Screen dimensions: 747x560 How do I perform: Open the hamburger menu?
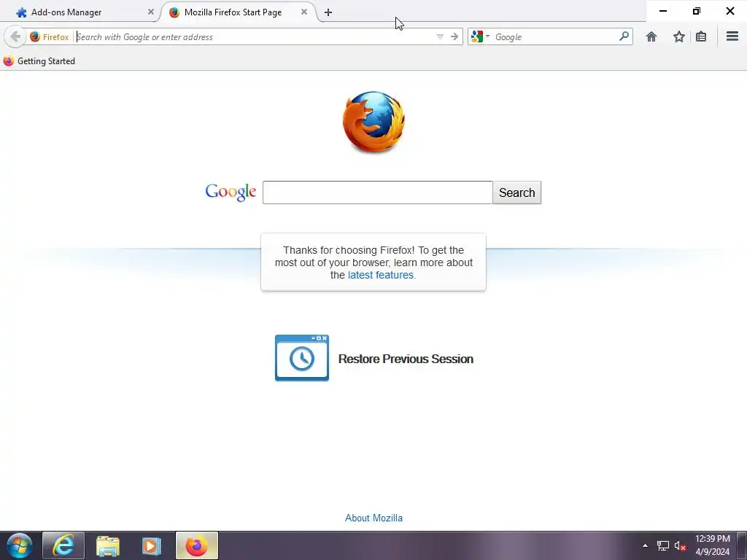732,36
